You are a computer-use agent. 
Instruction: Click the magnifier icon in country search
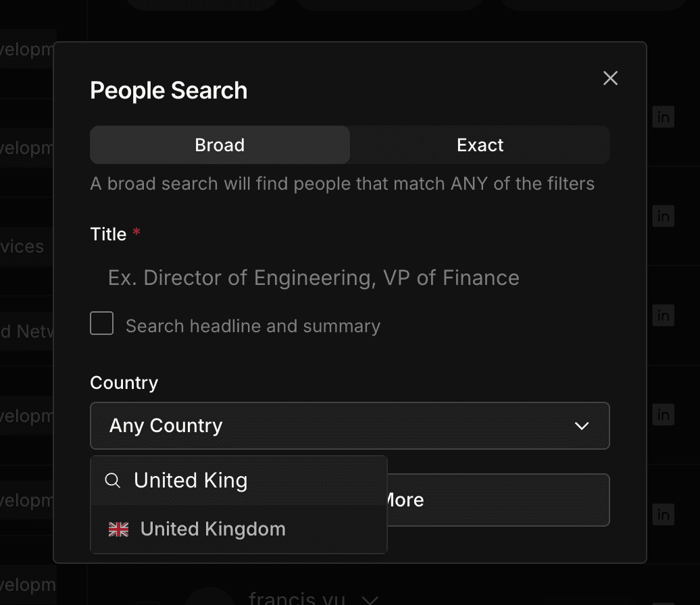[114, 481]
